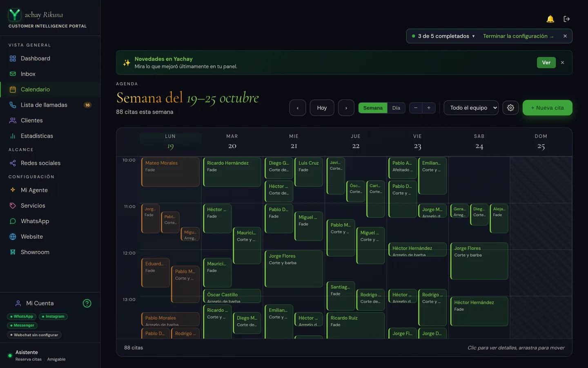
Task: Open calendar settings gear
Action: 510,108
